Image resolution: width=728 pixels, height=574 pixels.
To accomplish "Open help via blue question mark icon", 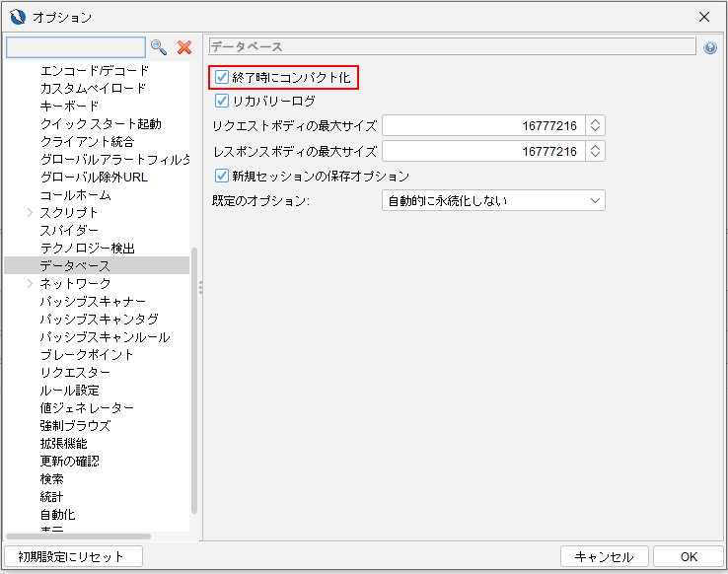I will tap(710, 47).
